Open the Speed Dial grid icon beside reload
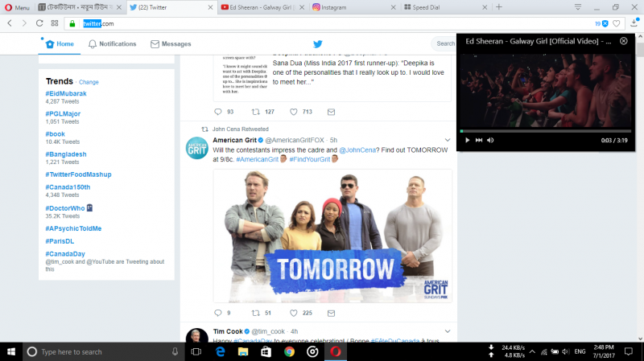 click(55, 23)
